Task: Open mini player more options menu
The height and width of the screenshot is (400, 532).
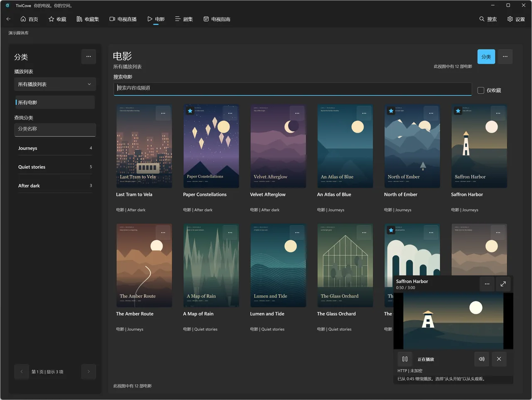Action: 487,284
